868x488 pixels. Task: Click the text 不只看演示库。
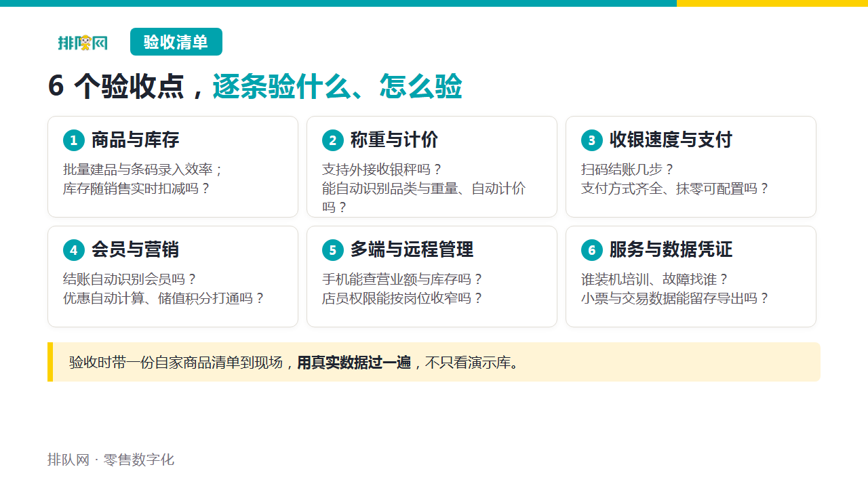click(x=474, y=363)
